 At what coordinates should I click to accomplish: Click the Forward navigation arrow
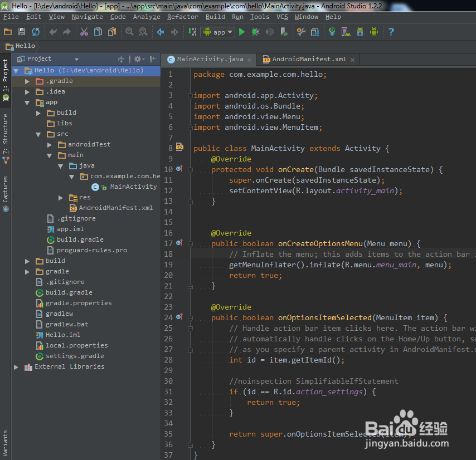point(174,32)
